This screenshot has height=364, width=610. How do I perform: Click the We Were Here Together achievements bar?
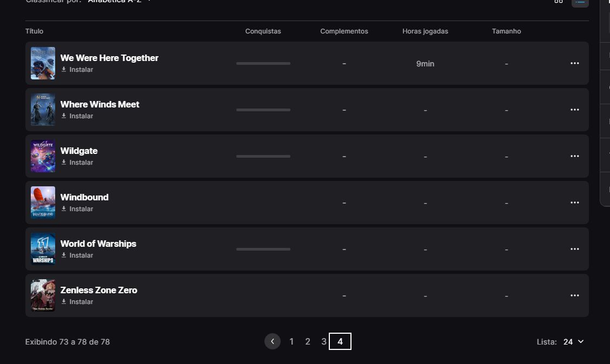tap(263, 63)
